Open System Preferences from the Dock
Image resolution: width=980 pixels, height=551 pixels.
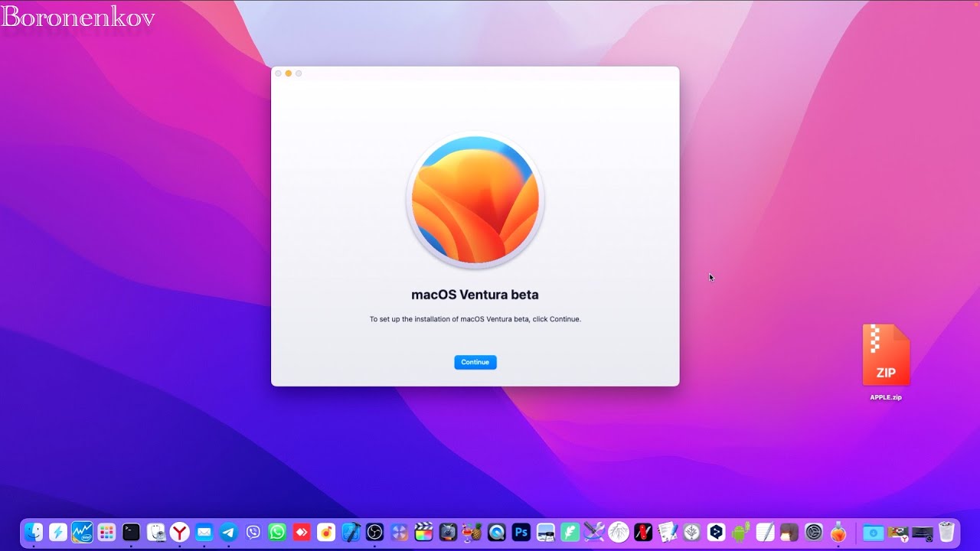[814, 532]
